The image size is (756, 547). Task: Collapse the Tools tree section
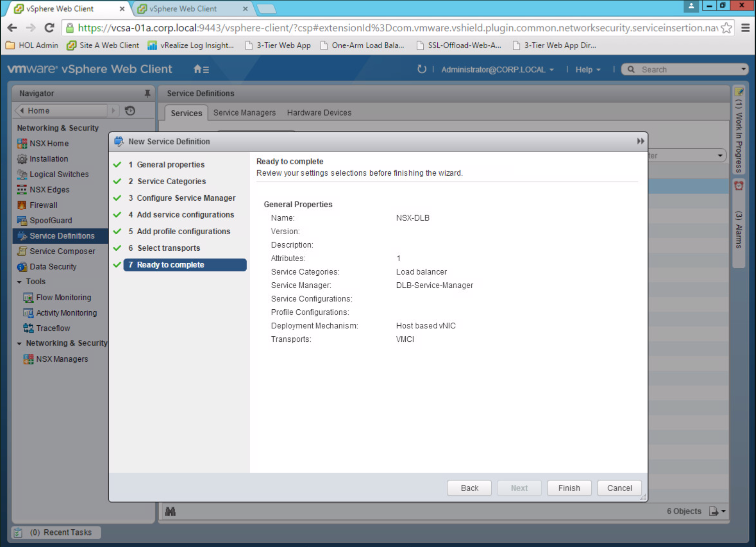[x=20, y=282]
